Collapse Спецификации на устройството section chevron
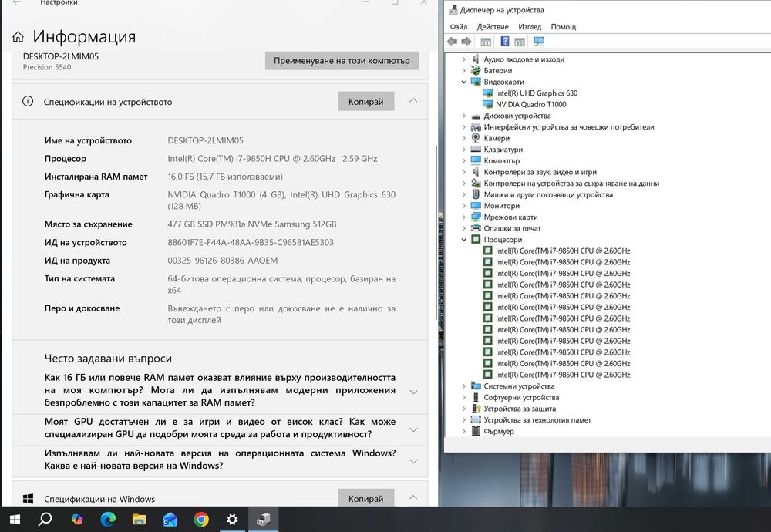771x532 pixels. tap(413, 100)
